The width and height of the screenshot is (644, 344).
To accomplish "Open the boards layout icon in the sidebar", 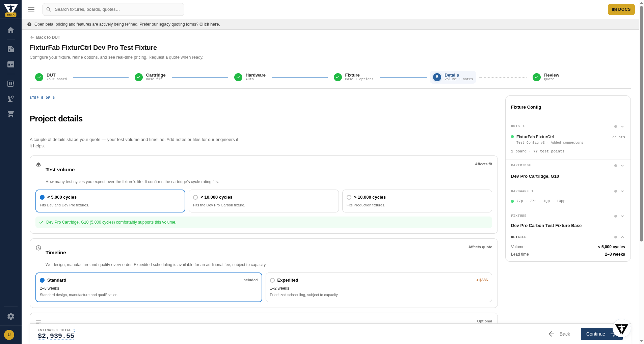I will [x=11, y=84].
